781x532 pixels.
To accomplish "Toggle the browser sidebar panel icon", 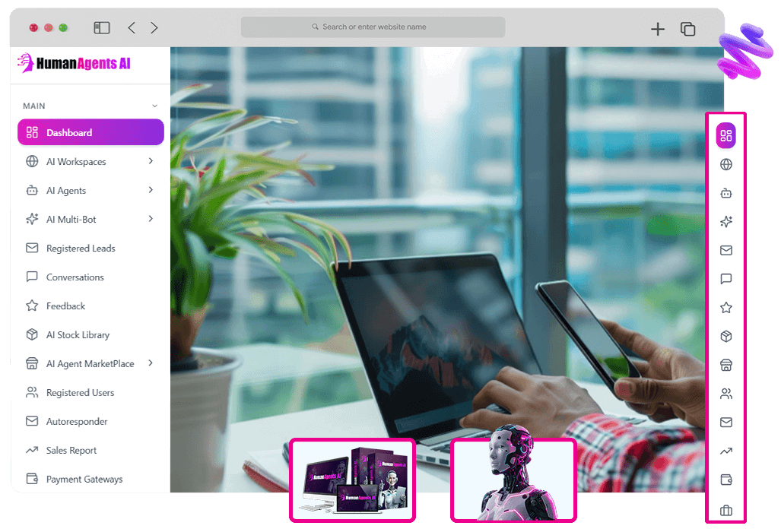I will tap(102, 28).
